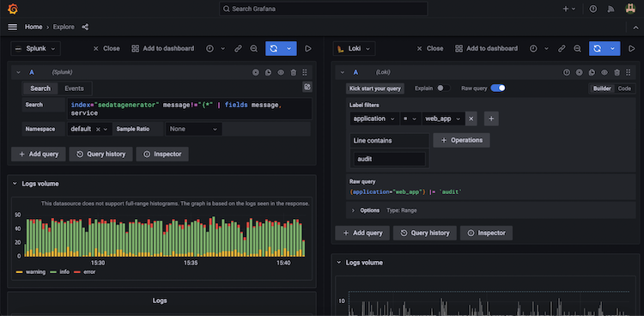Viewport: 644px width, 316px height.
Task: Click Add to dashboard in Loki pane
Action: tap(486, 48)
